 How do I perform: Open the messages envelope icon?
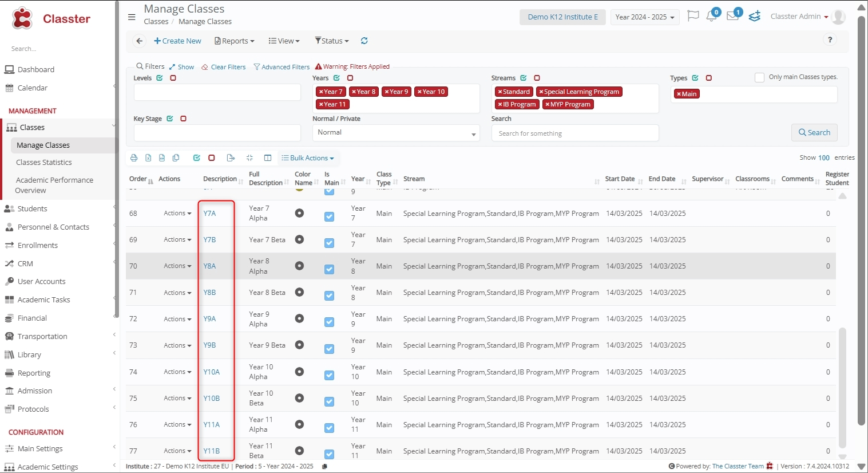pos(732,16)
